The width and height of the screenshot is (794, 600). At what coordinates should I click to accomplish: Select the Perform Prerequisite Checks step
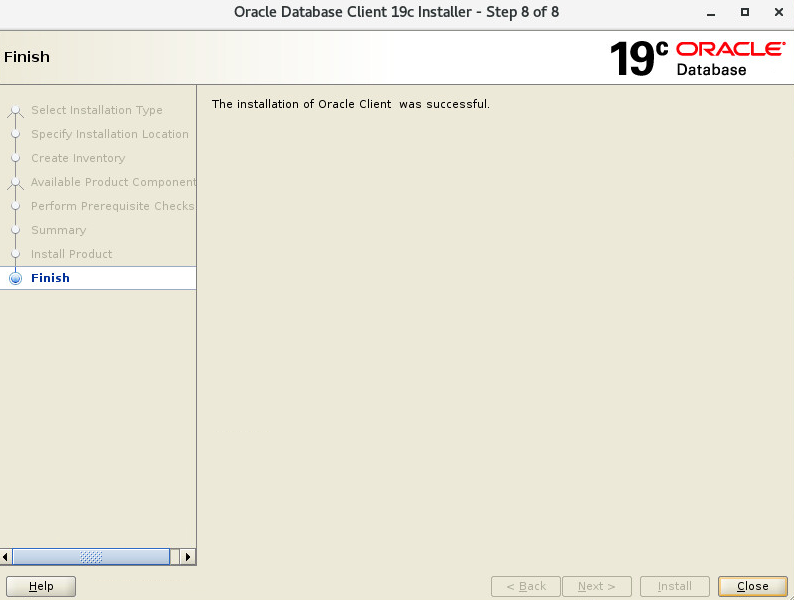pos(113,206)
